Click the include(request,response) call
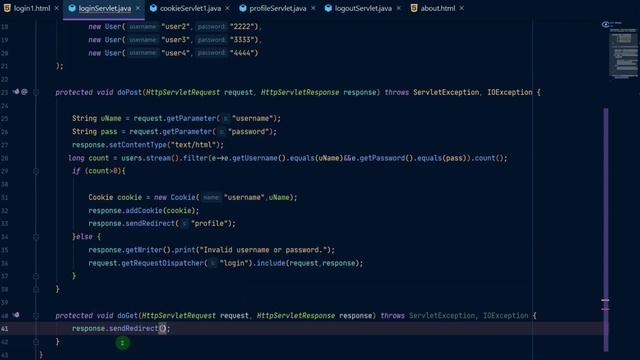 [307, 263]
